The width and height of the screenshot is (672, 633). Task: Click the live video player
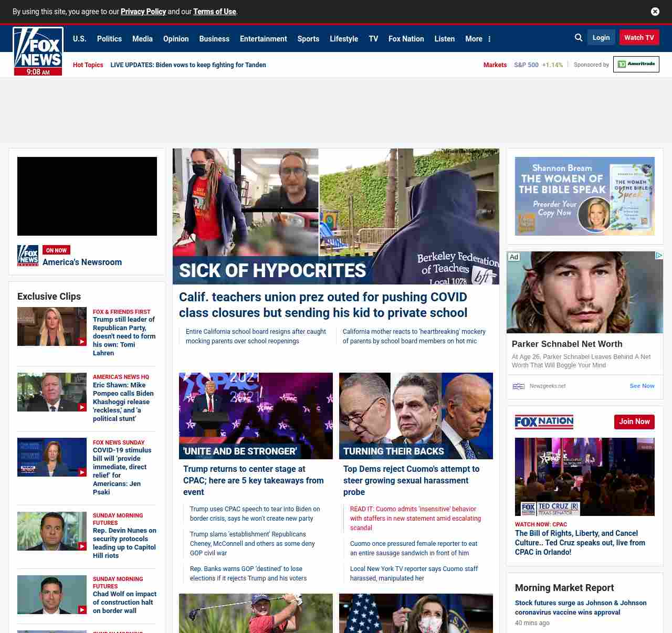(x=87, y=196)
